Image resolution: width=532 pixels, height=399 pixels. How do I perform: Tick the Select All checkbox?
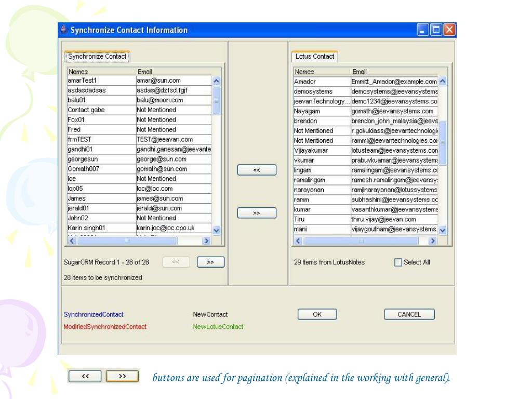(398, 262)
